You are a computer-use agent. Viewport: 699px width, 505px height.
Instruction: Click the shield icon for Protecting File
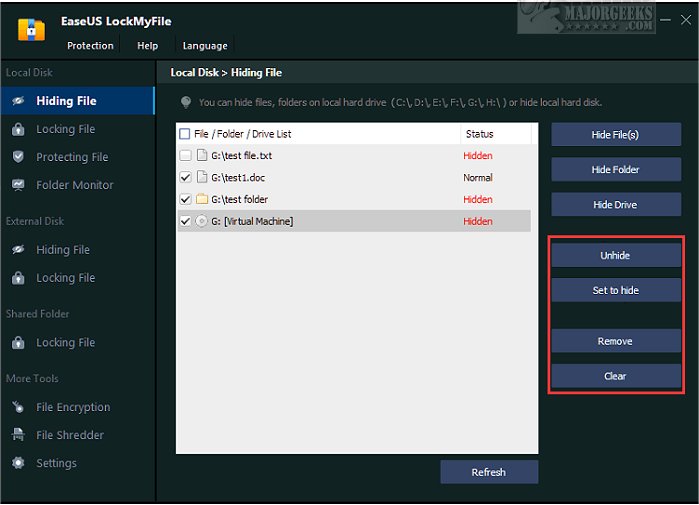[18, 157]
